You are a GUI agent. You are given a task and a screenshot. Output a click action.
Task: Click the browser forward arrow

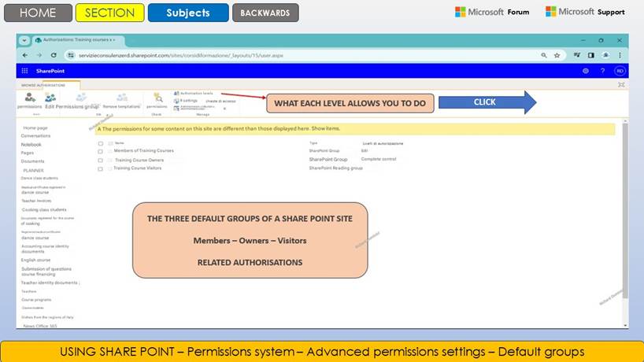(x=39, y=55)
